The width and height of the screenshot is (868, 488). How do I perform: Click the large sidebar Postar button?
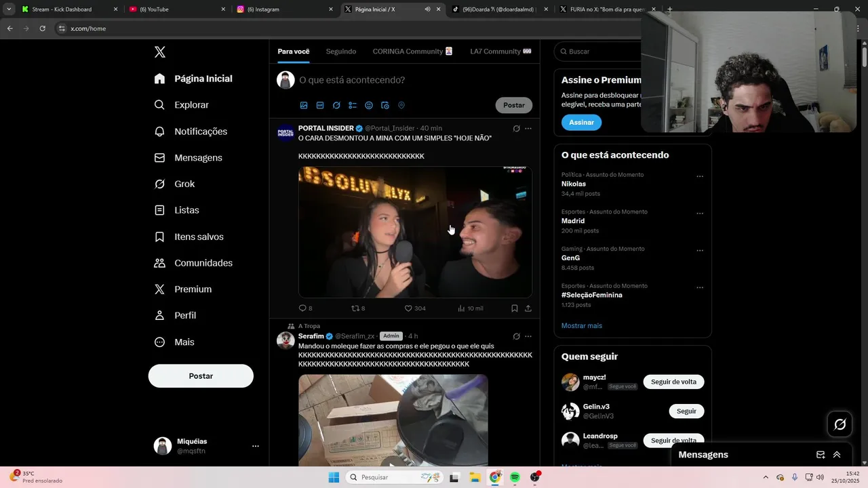tap(201, 376)
